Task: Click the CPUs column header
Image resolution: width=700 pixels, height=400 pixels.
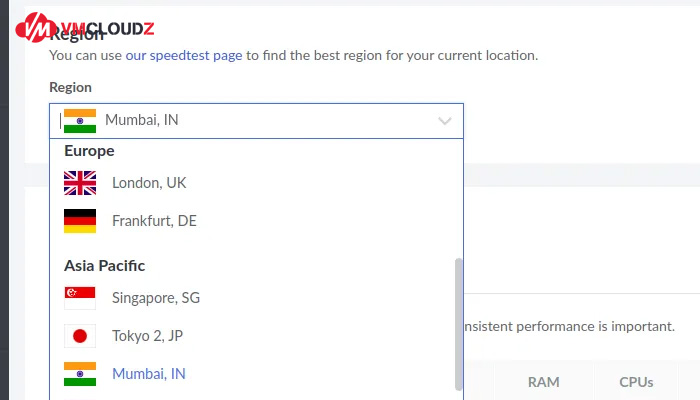Action: [636, 382]
